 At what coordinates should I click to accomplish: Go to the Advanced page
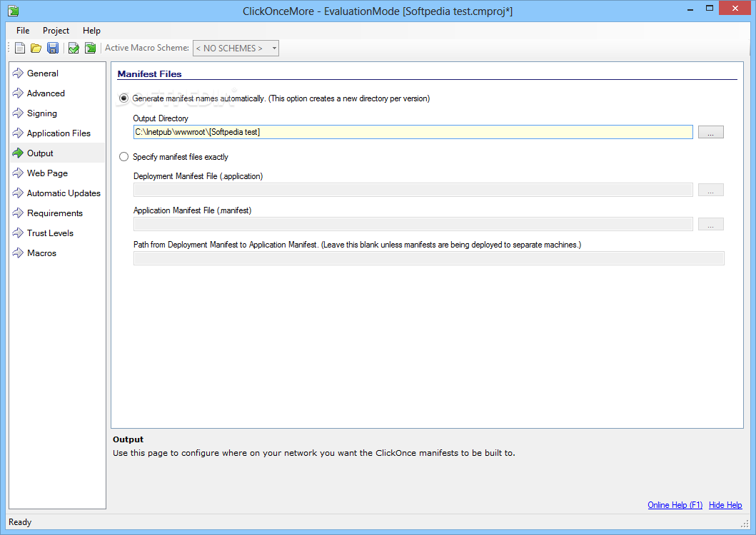pos(46,93)
